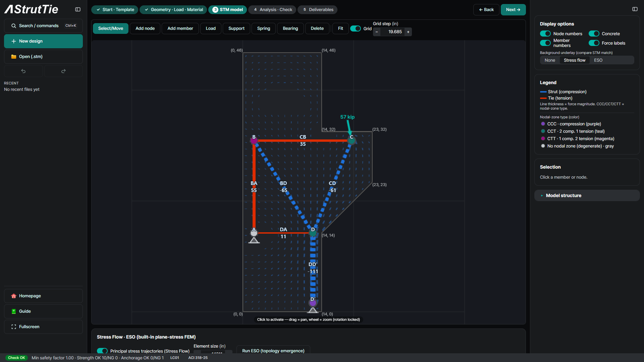Choose the Add member tool
This screenshot has height=362, width=644.
click(x=180, y=28)
